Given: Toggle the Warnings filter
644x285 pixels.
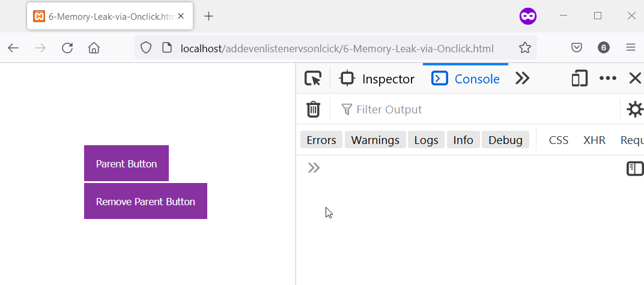Looking at the screenshot, I should [x=375, y=140].
